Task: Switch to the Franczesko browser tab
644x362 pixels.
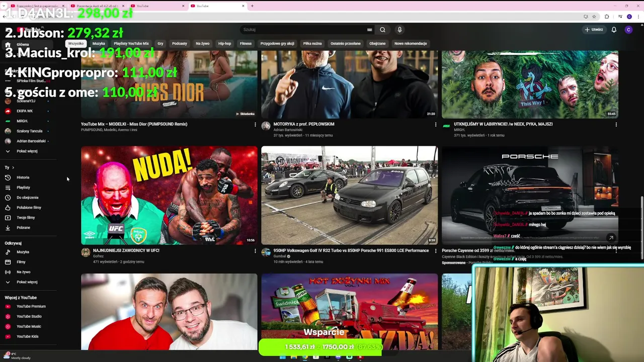Action: click(38, 6)
